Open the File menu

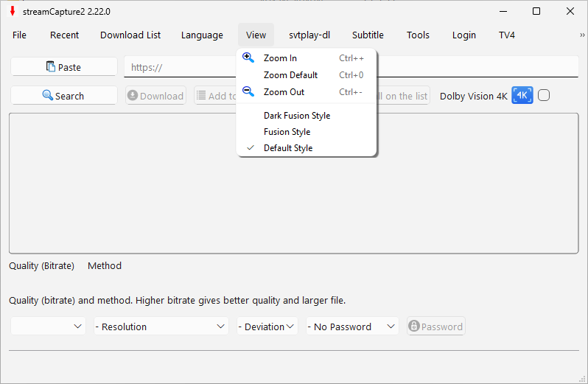(x=19, y=35)
